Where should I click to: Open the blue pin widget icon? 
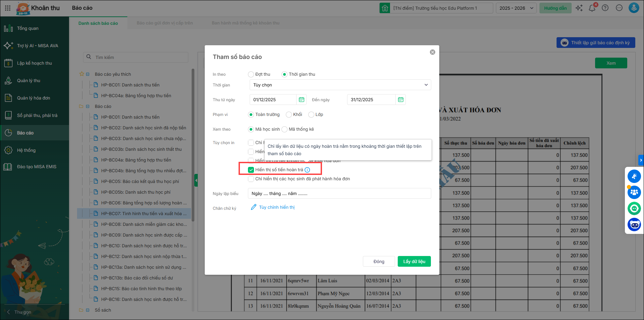pyautogui.click(x=634, y=176)
